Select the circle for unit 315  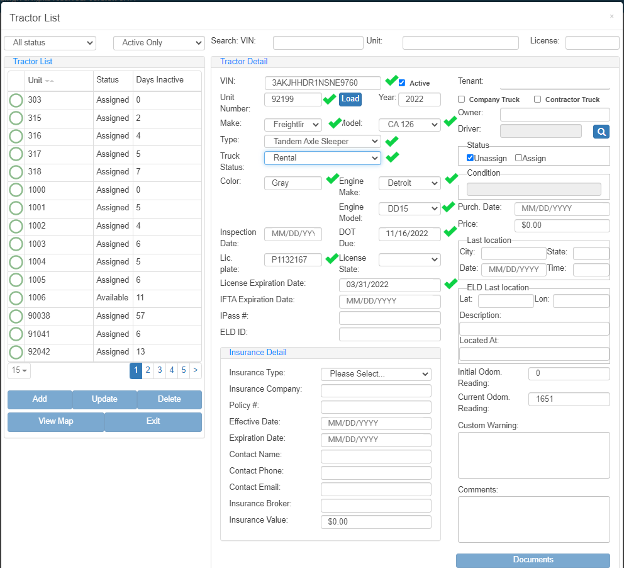pos(16,118)
